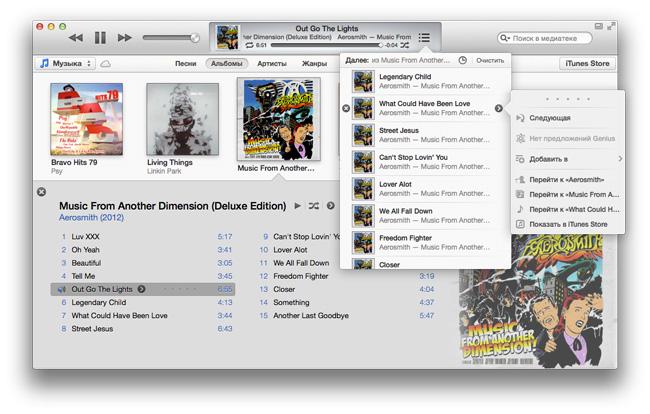
Task: Open the Aerosmith (2012) link
Action: [91, 218]
